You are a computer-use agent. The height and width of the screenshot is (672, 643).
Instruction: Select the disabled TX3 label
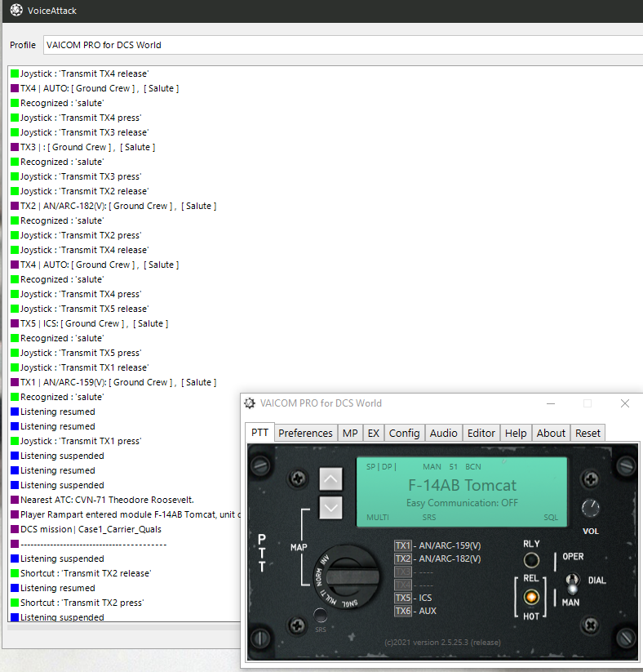pyautogui.click(x=414, y=572)
